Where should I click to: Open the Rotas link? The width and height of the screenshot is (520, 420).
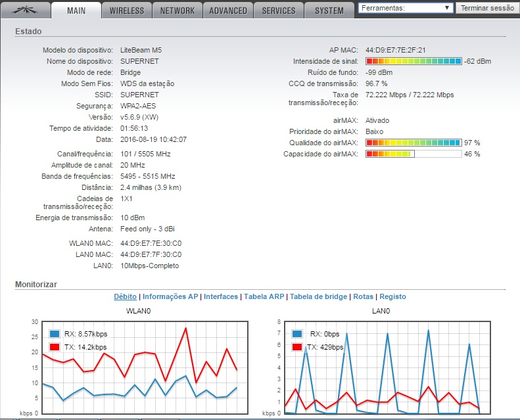[x=363, y=297]
